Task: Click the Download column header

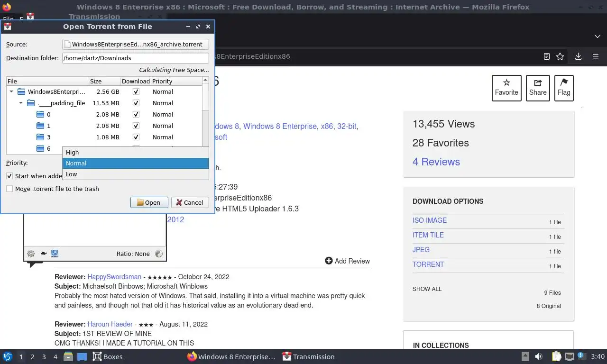Action: (x=136, y=81)
